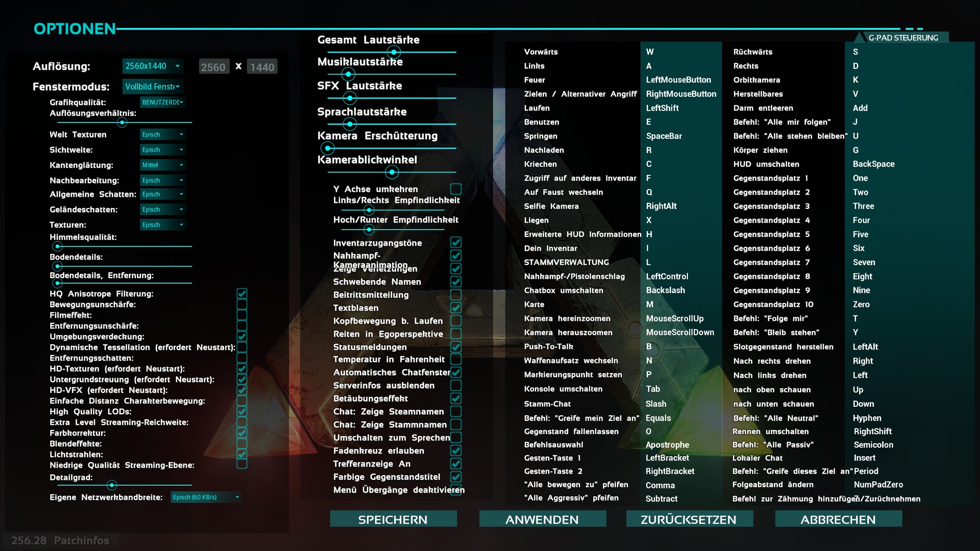
Task: Click the ZURÜCKSETZEN button
Action: click(x=689, y=519)
